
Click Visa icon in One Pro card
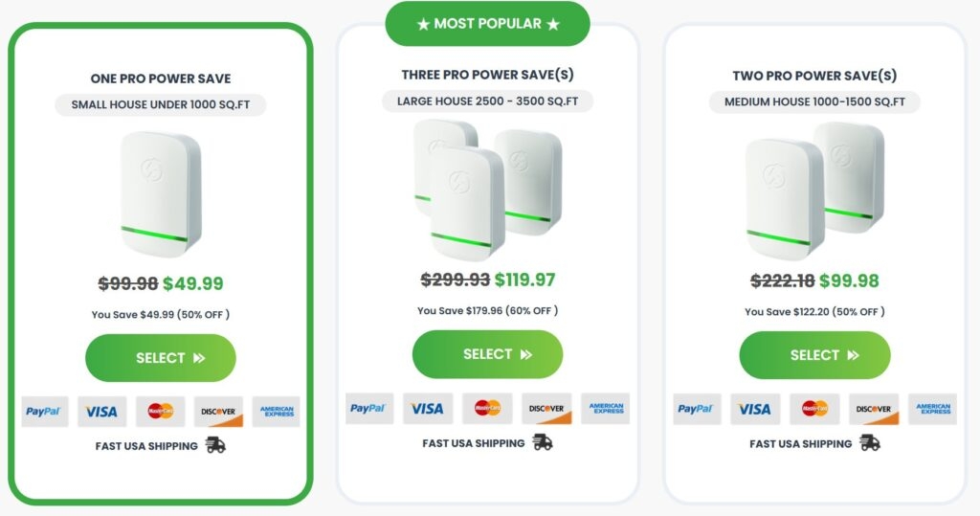point(101,412)
